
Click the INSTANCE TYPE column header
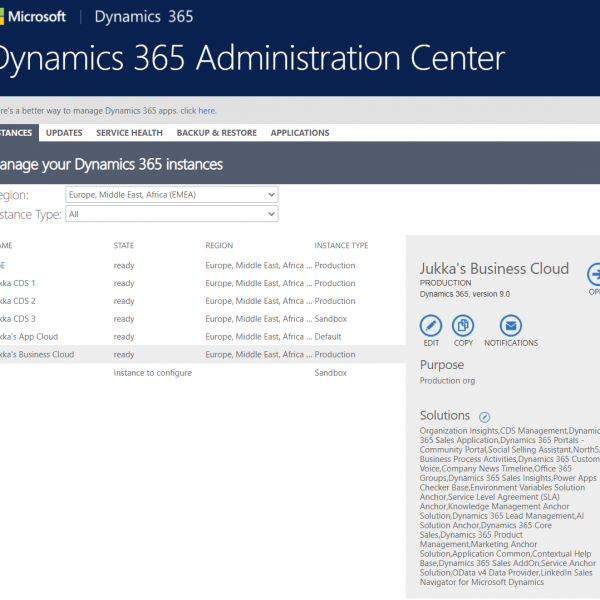(x=341, y=245)
